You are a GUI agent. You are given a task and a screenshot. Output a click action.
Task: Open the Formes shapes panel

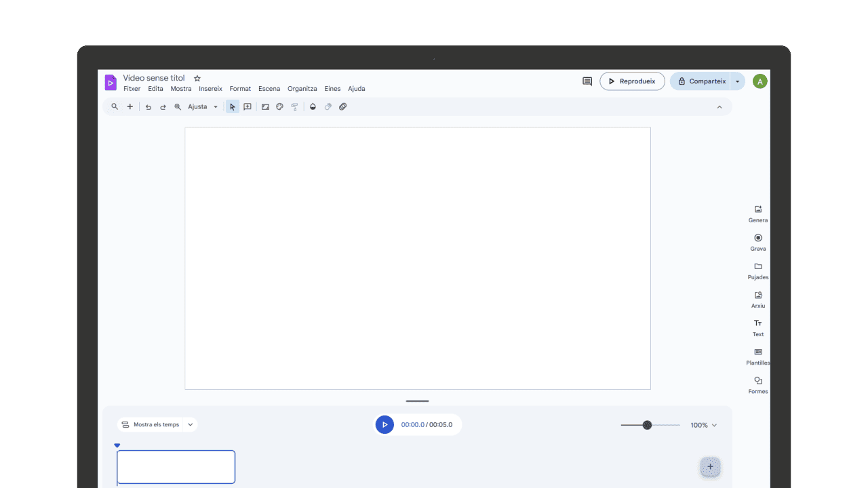(757, 384)
